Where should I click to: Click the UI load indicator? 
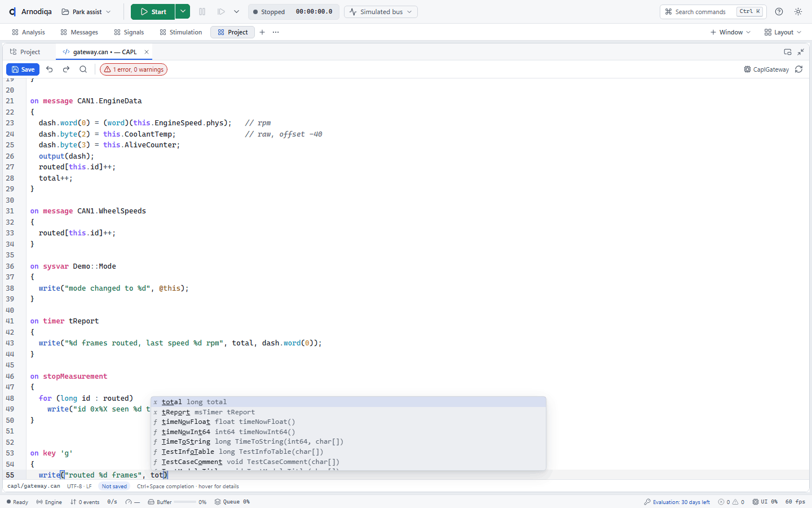(x=765, y=502)
